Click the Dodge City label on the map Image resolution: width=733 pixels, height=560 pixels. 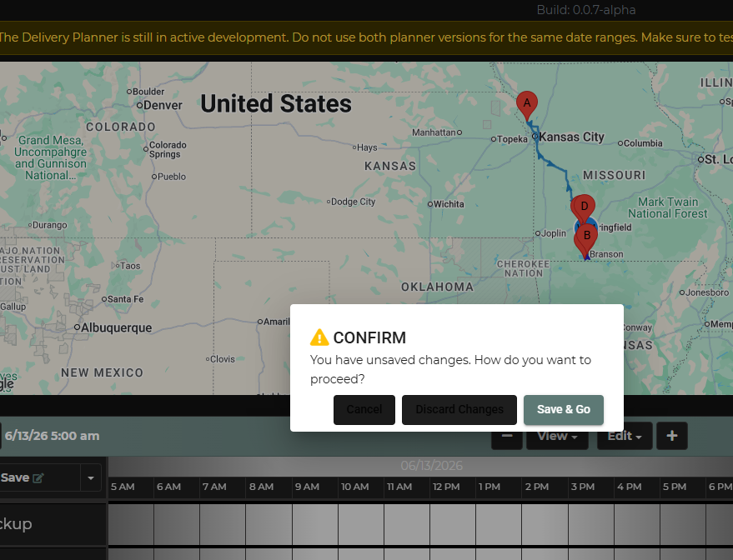click(x=353, y=202)
